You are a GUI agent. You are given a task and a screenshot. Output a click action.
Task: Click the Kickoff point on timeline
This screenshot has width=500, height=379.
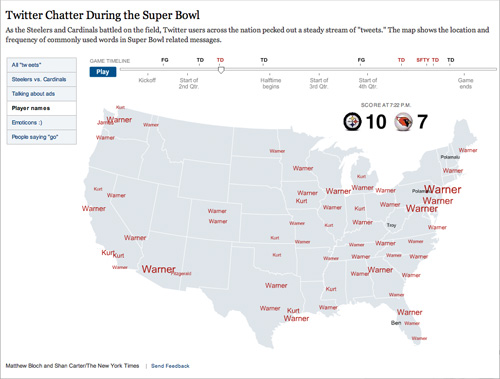click(x=147, y=80)
